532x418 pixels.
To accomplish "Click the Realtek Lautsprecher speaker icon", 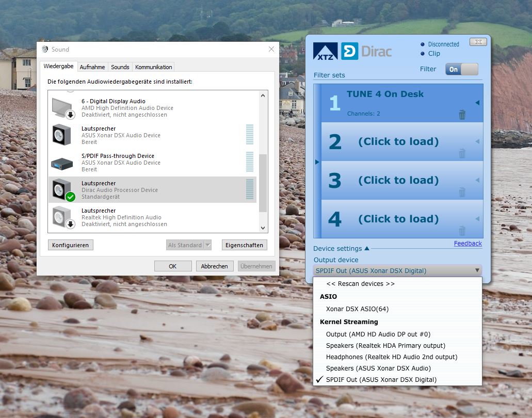I will point(63,217).
